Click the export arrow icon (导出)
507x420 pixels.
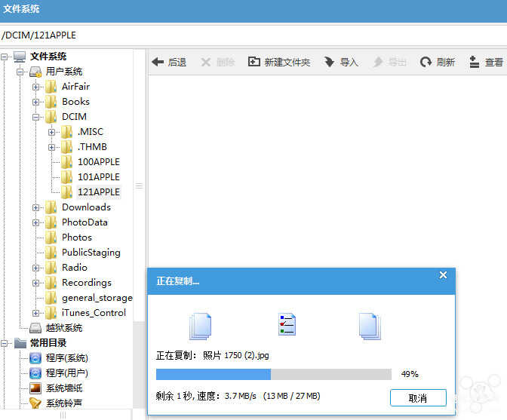(x=377, y=62)
